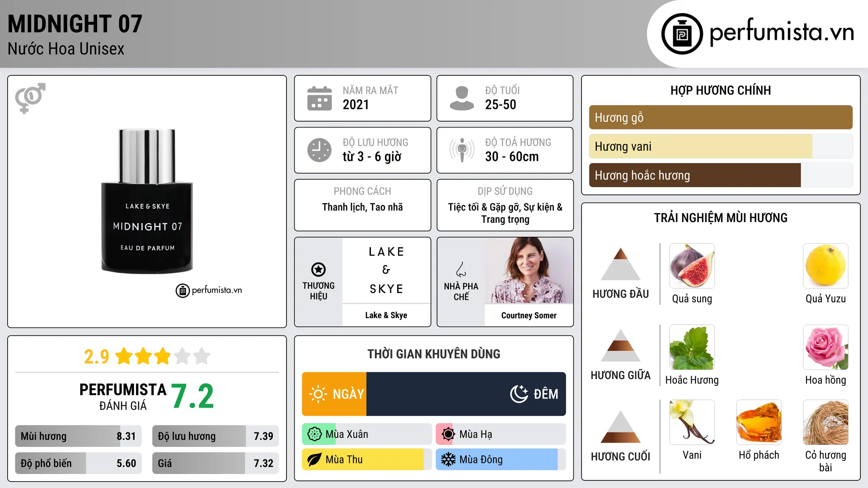Click the release year value 2021

(x=356, y=105)
